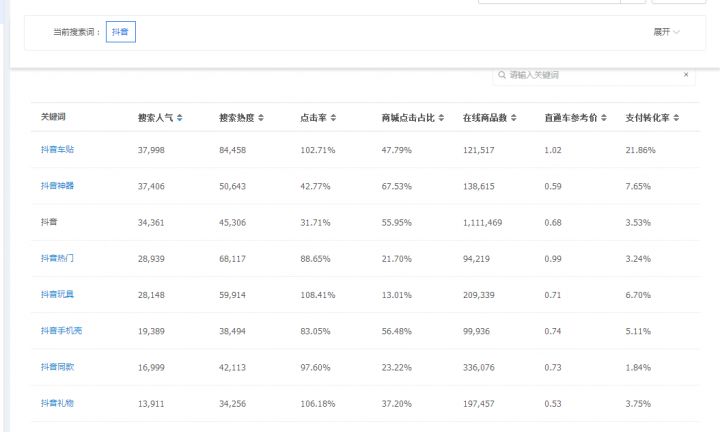Image resolution: width=720 pixels, height=432 pixels.
Task: Sort by 支付转化率 column arrows
Action: point(680,118)
